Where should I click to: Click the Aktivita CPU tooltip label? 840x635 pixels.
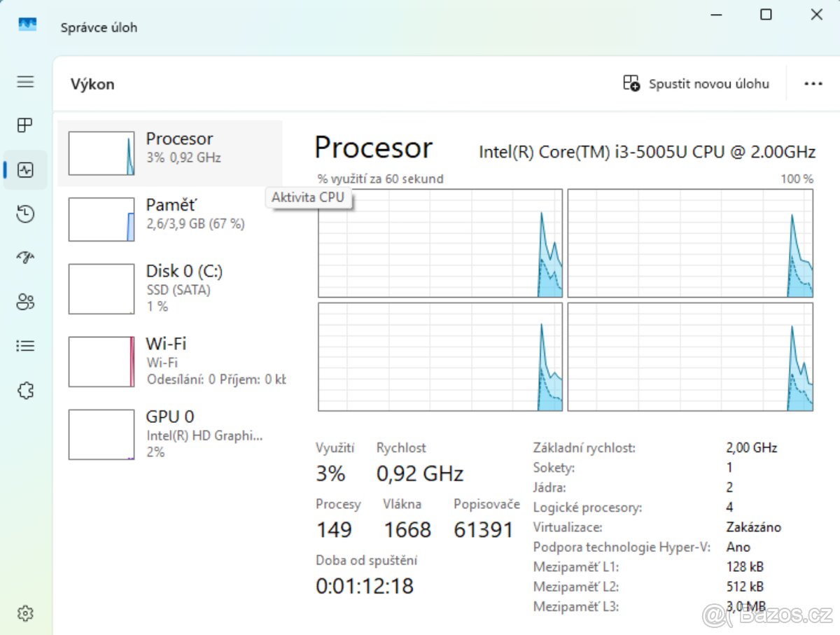coord(308,197)
